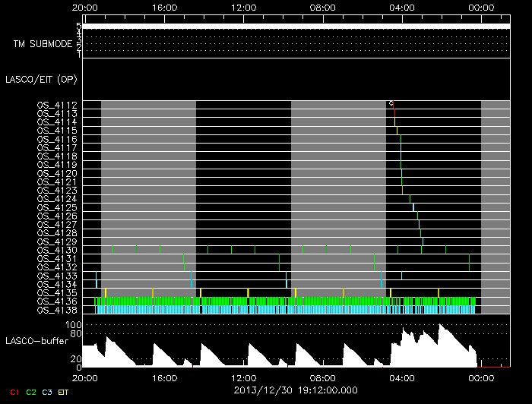Click the OS_4135 row label
Image resolution: width=532 pixels, height=404 pixels.
[x=57, y=292]
